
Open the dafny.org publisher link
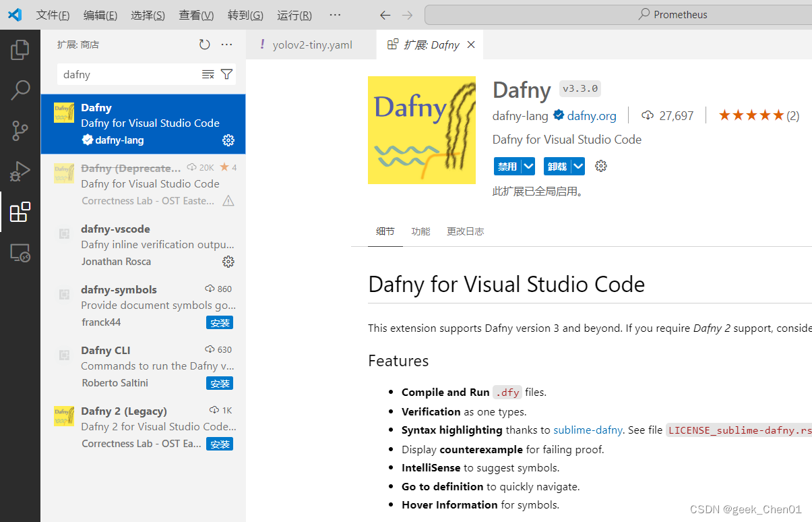click(592, 115)
